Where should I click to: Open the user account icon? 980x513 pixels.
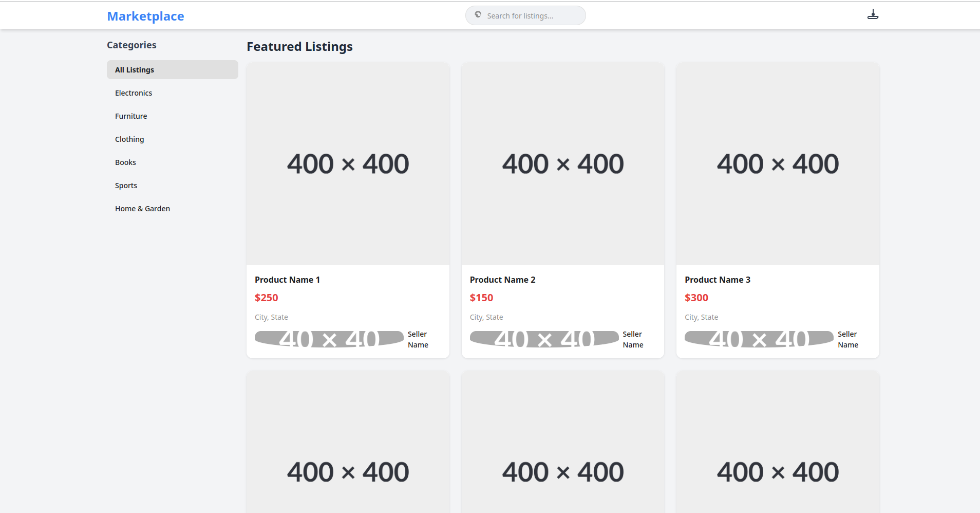pos(873,15)
